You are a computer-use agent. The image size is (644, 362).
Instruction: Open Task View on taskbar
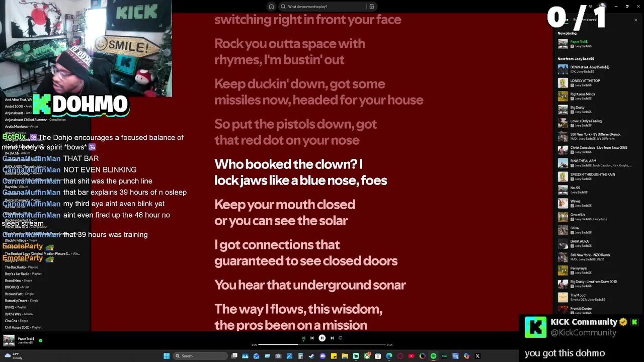[x=234, y=356]
